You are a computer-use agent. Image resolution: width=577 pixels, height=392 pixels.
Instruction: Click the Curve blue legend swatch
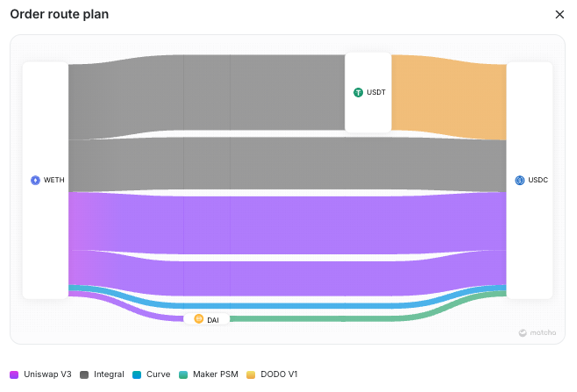coord(137,374)
